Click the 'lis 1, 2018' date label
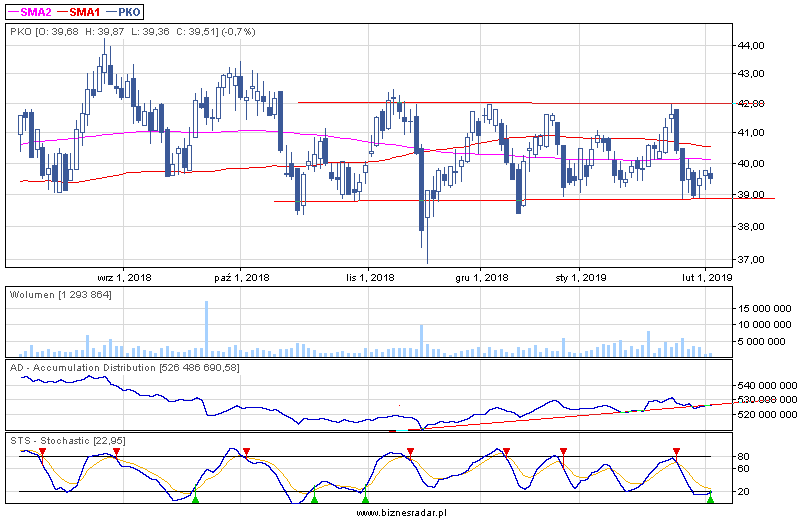 [x=371, y=277]
